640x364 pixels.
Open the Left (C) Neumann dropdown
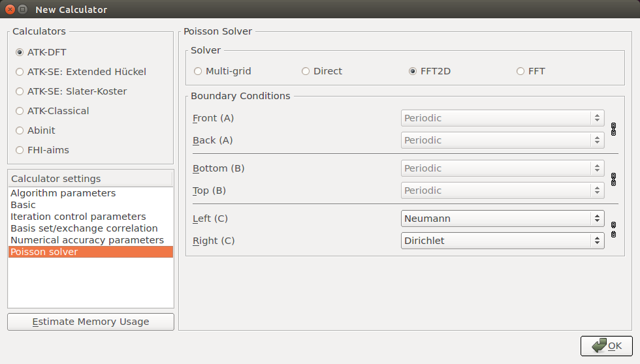502,219
